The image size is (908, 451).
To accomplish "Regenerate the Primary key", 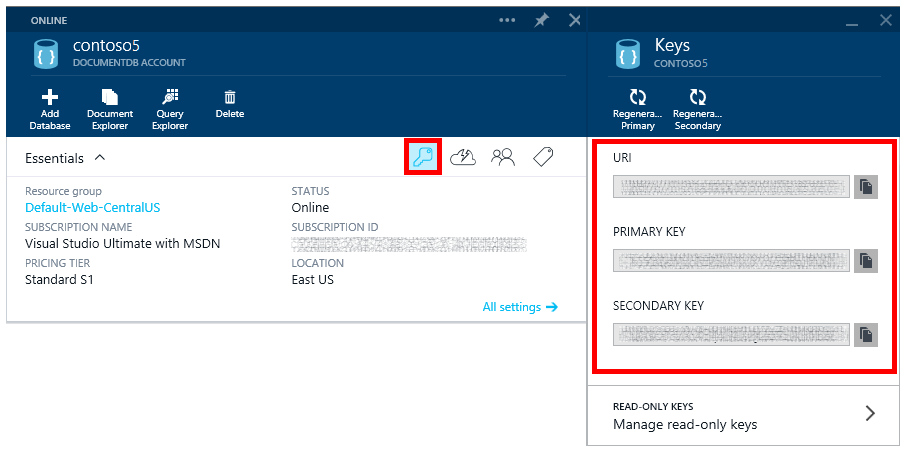I will [638, 110].
